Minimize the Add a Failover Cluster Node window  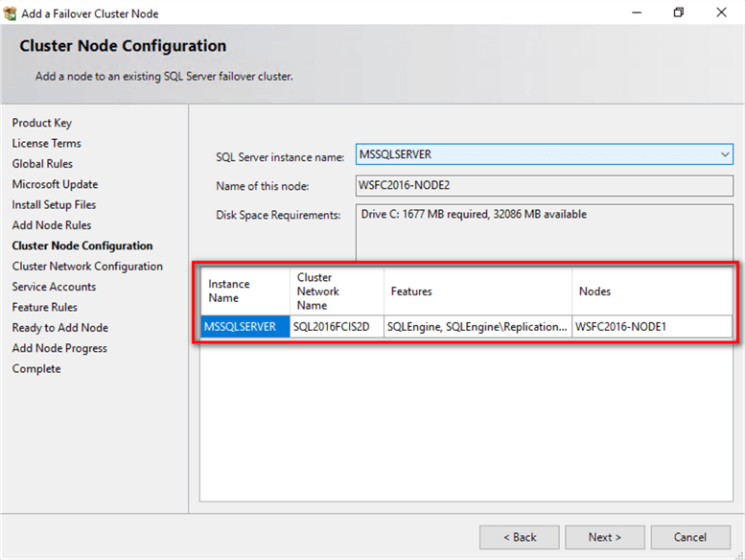tap(637, 12)
